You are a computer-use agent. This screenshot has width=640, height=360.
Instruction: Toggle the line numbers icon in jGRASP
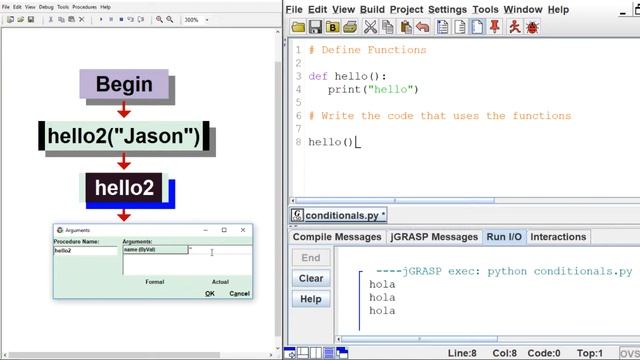point(478,27)
